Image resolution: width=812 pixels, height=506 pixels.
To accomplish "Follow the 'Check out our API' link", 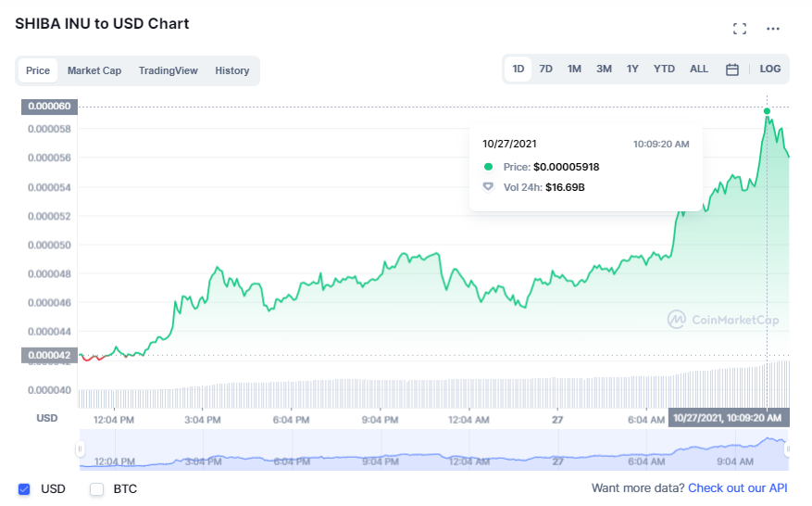I will (x=737, y=487).
